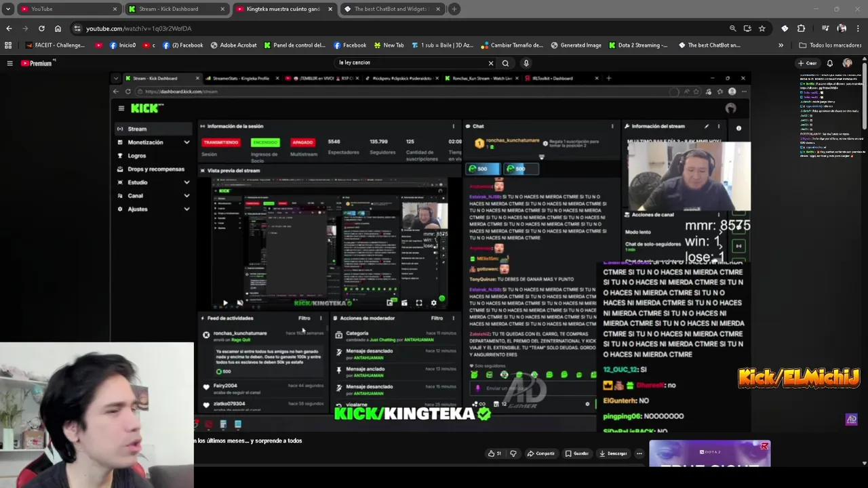Open the Adobe Acrobat bookmark

point(234,45)
